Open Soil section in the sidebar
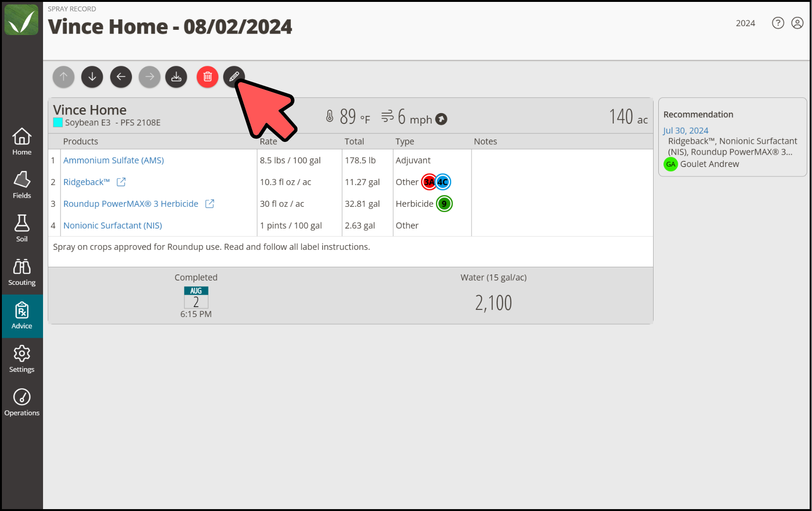 (x=22, y=229)
